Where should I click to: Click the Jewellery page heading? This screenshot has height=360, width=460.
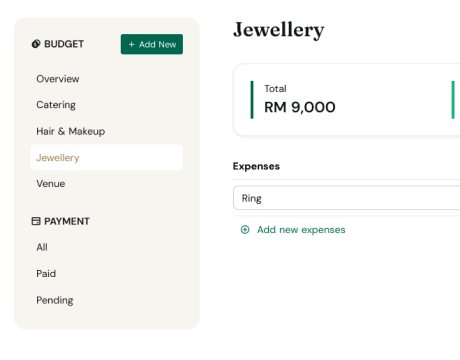[279, 30]
